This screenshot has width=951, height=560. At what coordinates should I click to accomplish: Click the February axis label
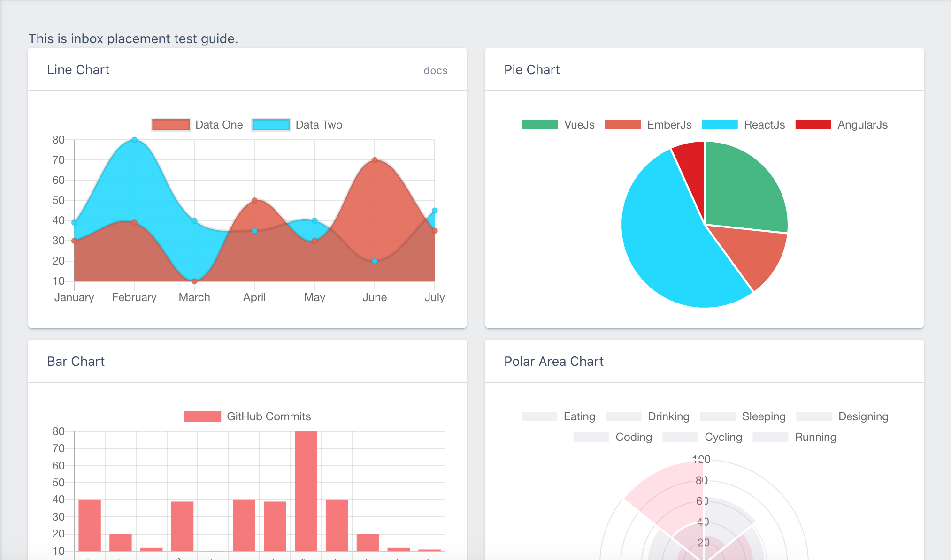pos(134,297)
